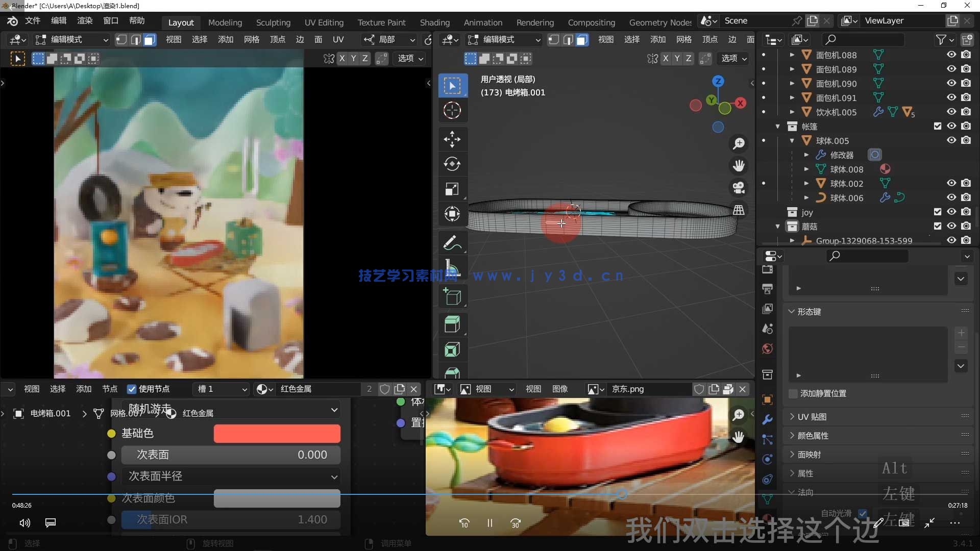Click the 次表面 value field

(x=231, y=455)
